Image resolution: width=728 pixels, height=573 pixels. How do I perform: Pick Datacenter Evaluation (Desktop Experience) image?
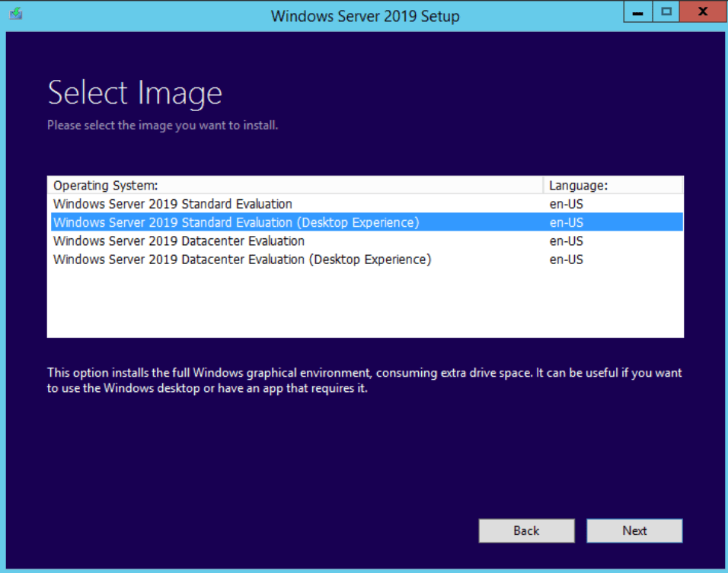242,259
